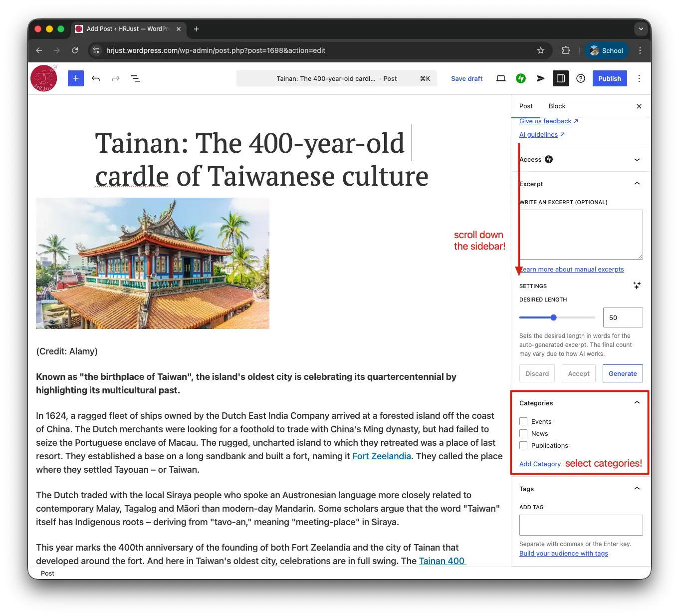
Task: Open the help question mark icon
Action: pyautogui.click(x=581, y=78)
